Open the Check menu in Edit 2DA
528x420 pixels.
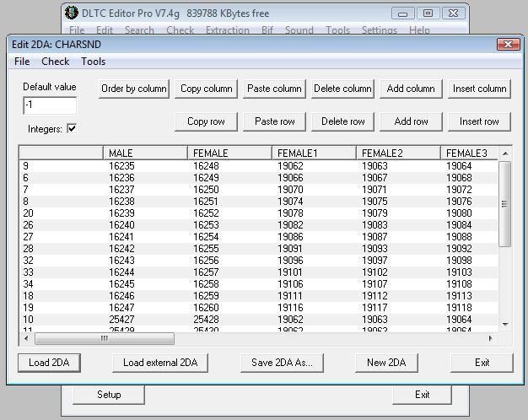(x=56, y=62)
